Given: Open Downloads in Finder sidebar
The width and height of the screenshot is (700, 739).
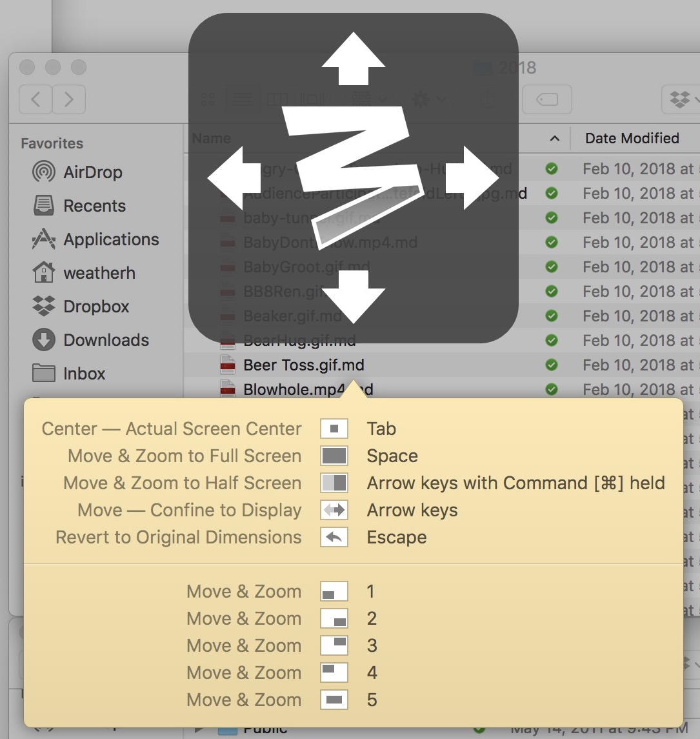Looking at the screenshot, I should (x=90, y=339).
